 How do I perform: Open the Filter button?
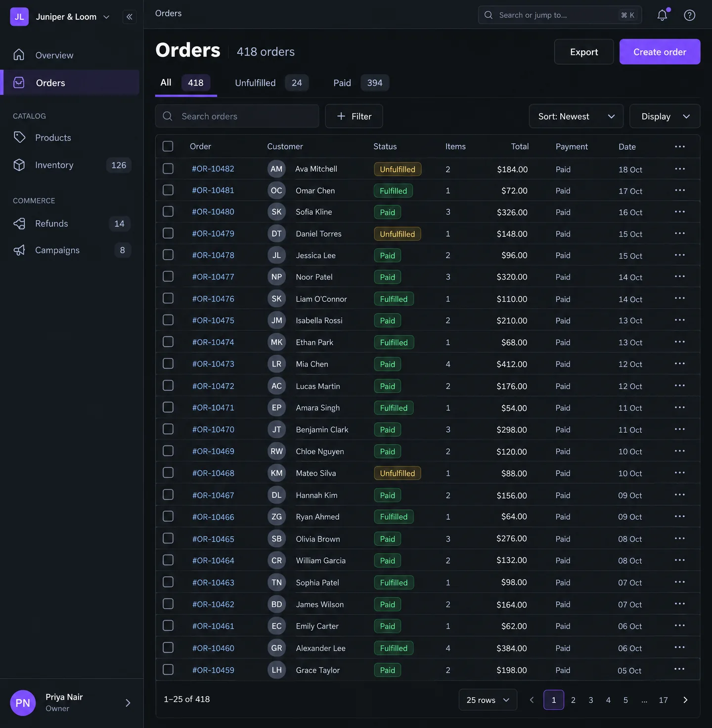(x=354, y=116)
